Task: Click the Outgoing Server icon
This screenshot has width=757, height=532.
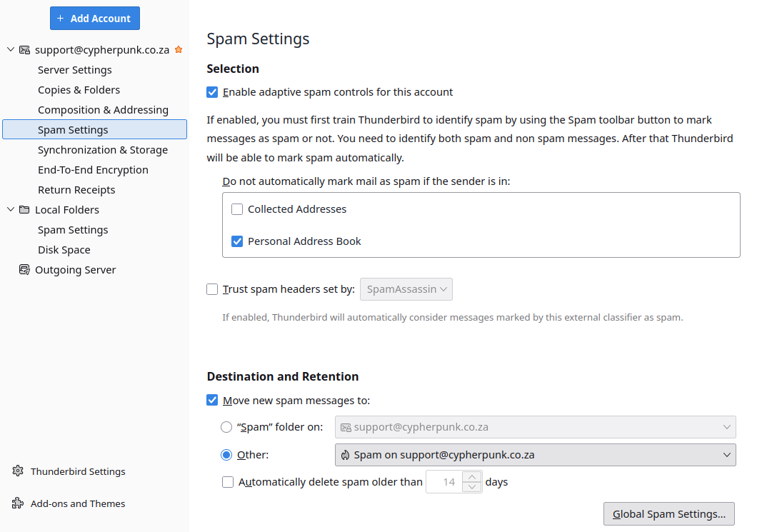Action: (x=24, y=269)
